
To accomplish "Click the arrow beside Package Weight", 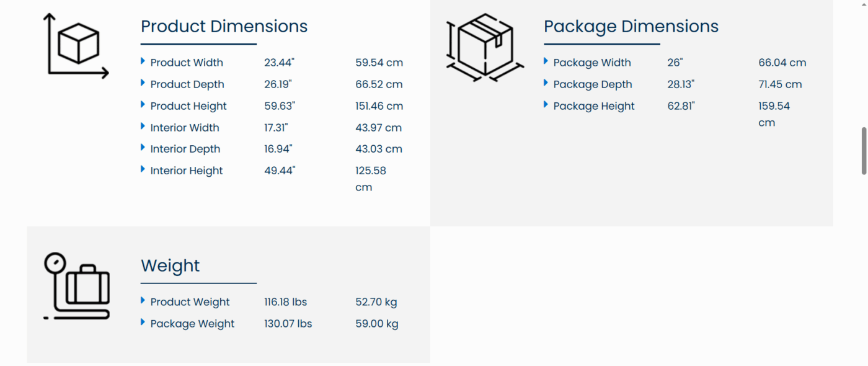I will [x=143, y=323].
